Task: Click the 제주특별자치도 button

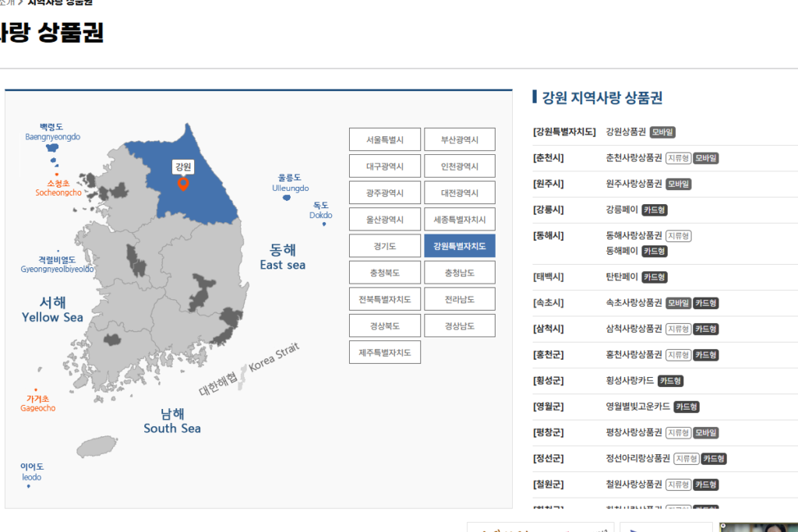Action: pos(385,352)
